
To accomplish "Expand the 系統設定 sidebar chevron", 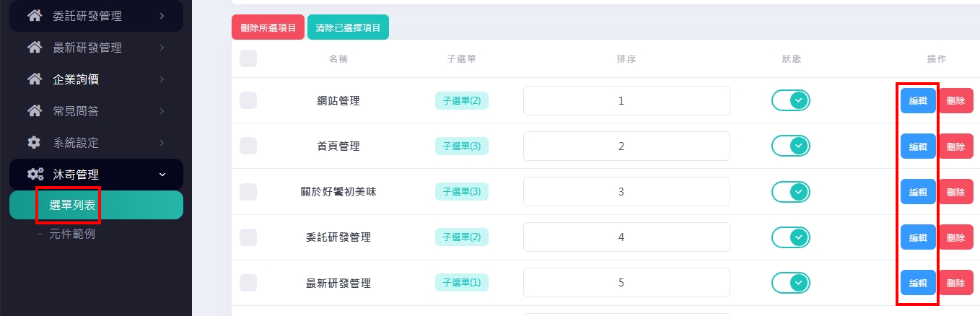I will point(162,143).
